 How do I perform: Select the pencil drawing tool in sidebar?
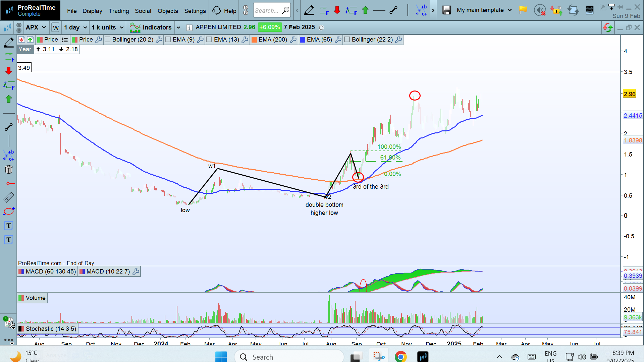pyautogui.click(x=9, y=43)
